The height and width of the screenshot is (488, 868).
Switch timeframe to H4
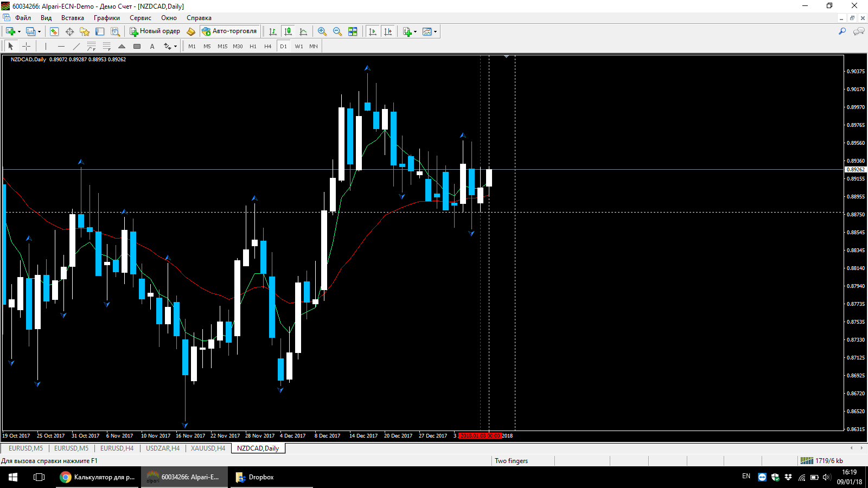click(x=268, y=47)
